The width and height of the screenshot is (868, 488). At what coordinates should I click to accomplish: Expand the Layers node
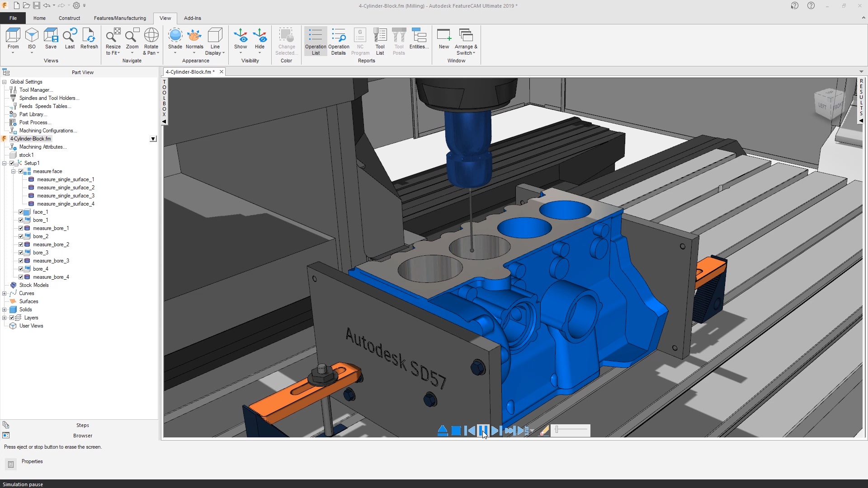click(x=5, y=318)
